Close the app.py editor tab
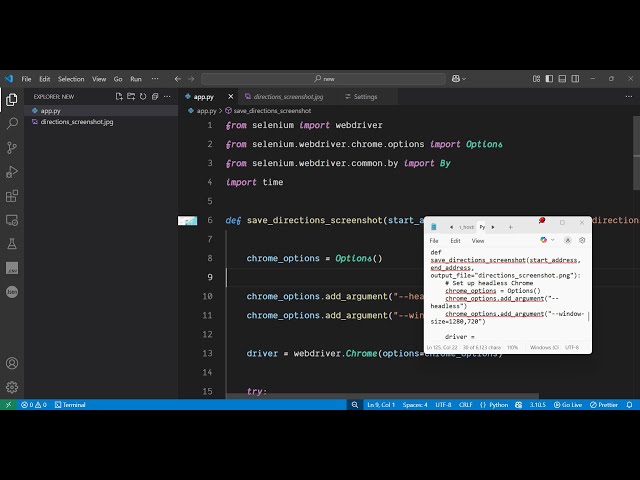This screenshot has height=480, width=640. coord(231,97)
